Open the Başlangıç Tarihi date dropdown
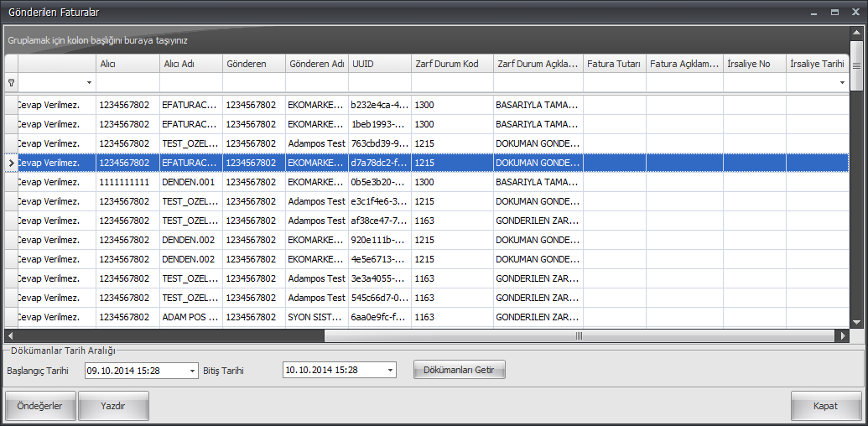Viewport: 868px width, 426px height. click(x=192, y=371)
